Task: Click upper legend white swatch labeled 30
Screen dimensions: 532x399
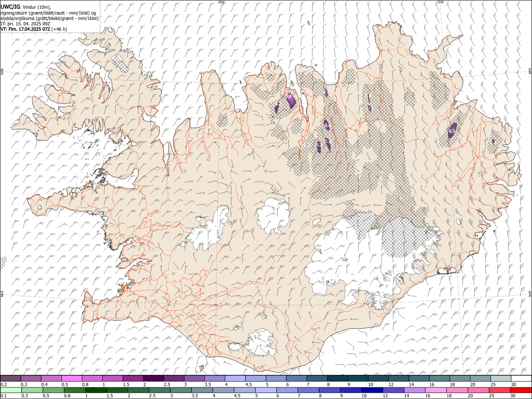Action: click(521, 378)
